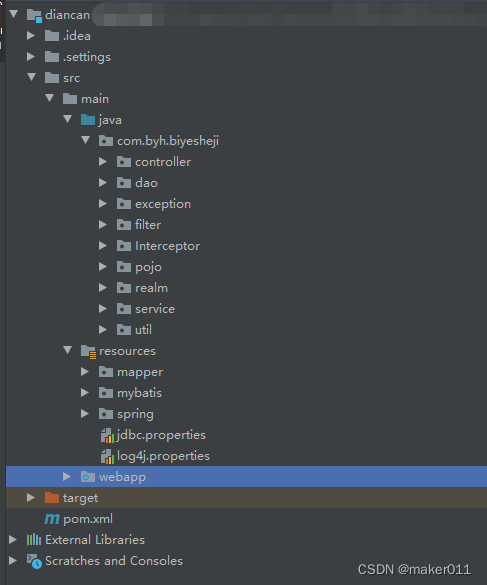Expand the target folder arrow
The image size is (487, 585).
tap(31, 497)
